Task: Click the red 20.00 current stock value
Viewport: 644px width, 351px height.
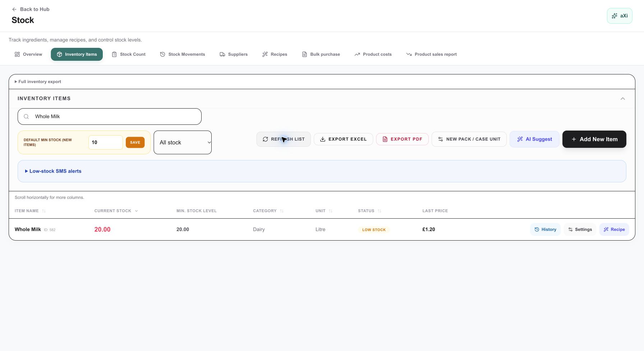Action: [x=102, y=229]
